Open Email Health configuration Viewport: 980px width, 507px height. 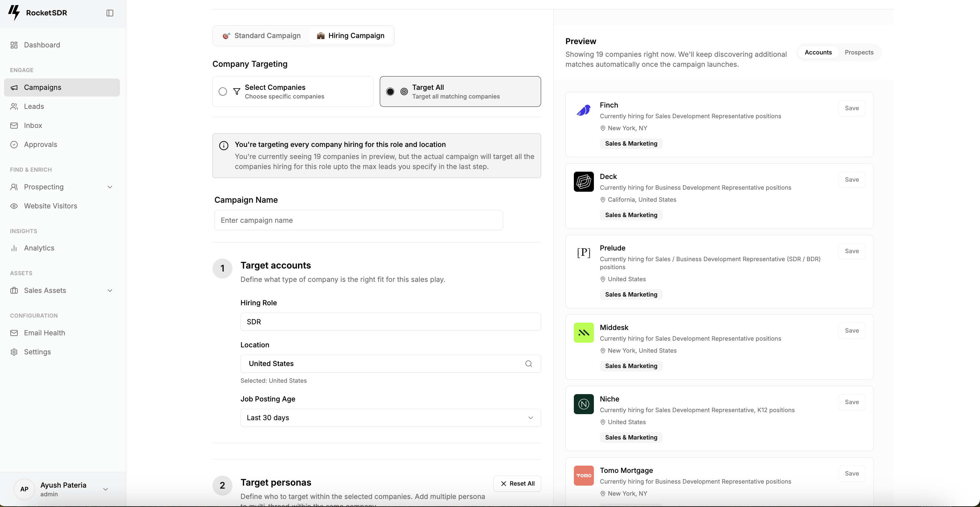[45, 332]
